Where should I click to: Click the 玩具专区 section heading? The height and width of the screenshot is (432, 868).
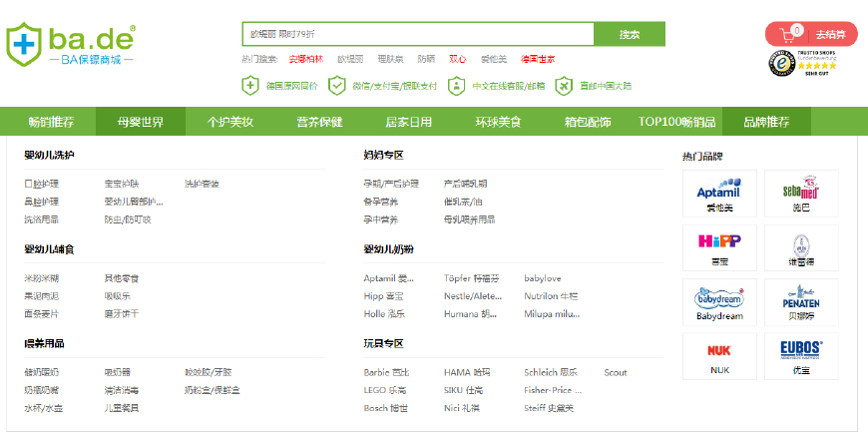[384, 344]
